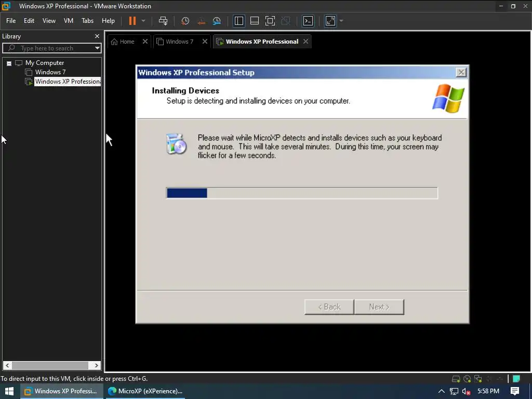Open the View menu
The width and height of the screenshot is (532, 399).
[49, 21]
